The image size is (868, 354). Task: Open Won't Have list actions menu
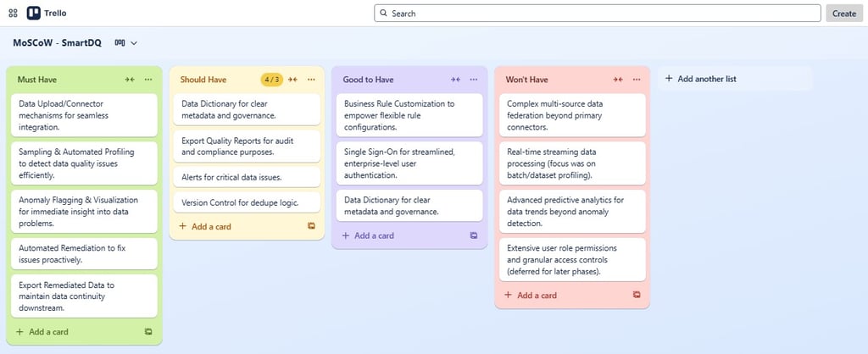pyautogui.click(x=637, y=80)
